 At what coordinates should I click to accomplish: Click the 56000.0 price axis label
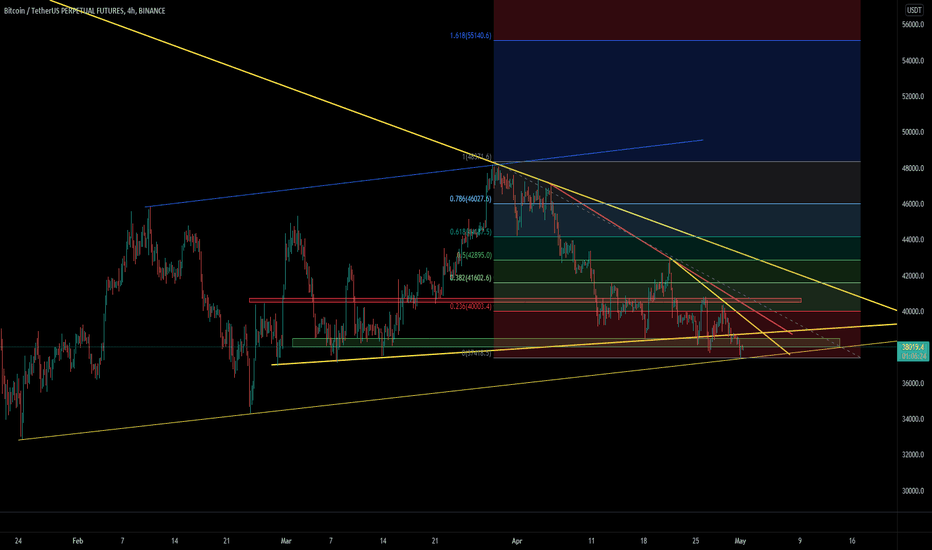(912, 24)
